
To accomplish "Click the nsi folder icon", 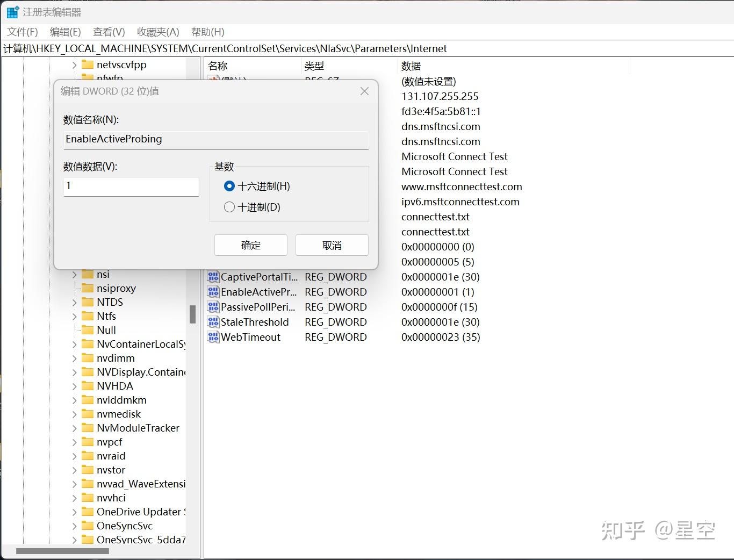I will click(x=88, y=274).
